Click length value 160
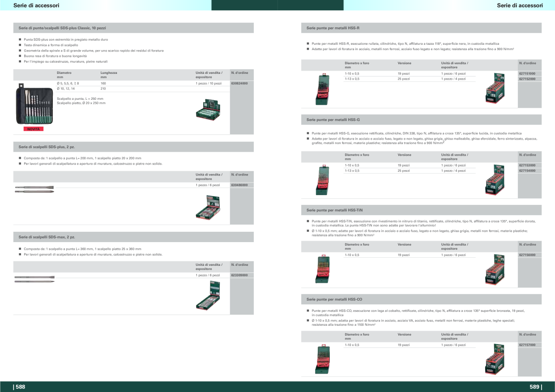Screen dimensions: 555x392 click(x=103, y=83)
